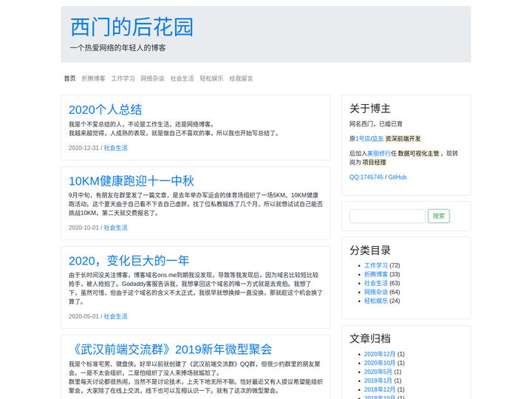The height and width of the screenshot is (399, 532).
Task: Open 工作学习 (72) category in sidebar
Action: pos(376,265)
